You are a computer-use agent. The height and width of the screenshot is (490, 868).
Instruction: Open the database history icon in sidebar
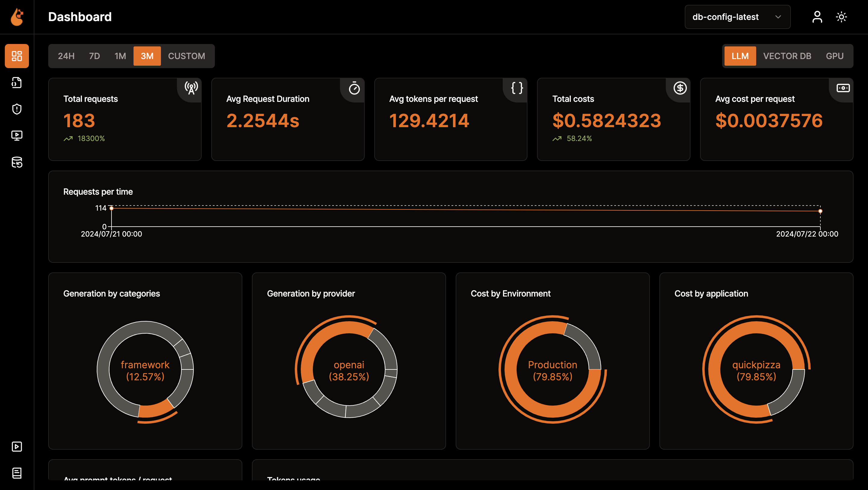[17, 163]
